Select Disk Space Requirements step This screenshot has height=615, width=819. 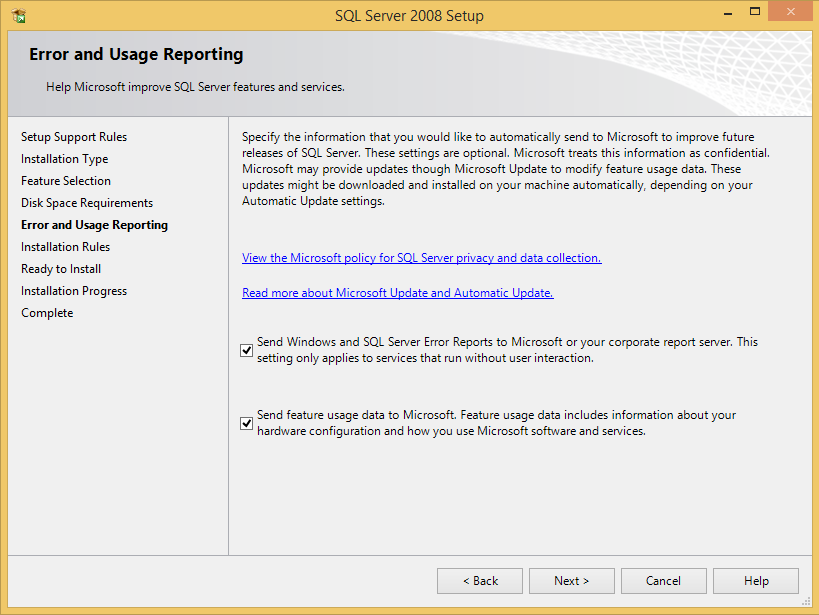[87, 203]
